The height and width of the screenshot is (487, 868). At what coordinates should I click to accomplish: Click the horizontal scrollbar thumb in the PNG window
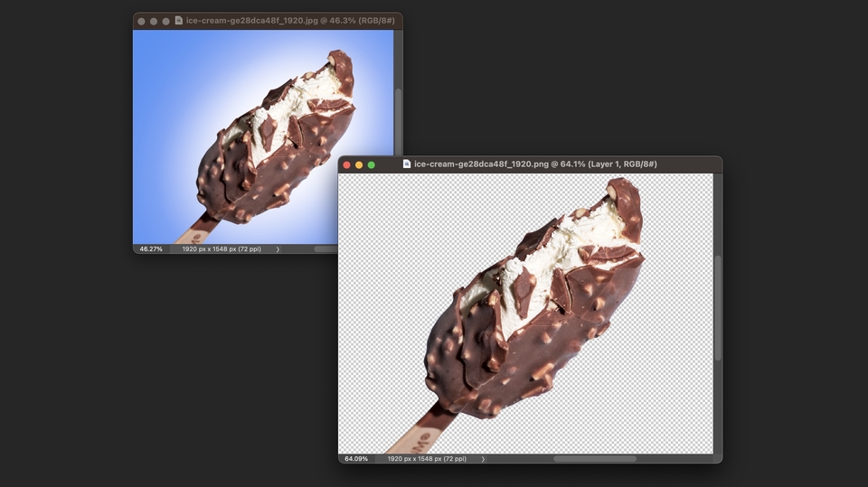tap(595, 459)
